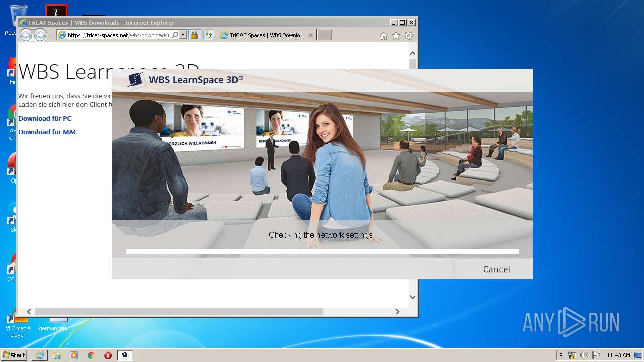
Task: Open a new blank tab in Internet Explorer
Action: point(324,35)
